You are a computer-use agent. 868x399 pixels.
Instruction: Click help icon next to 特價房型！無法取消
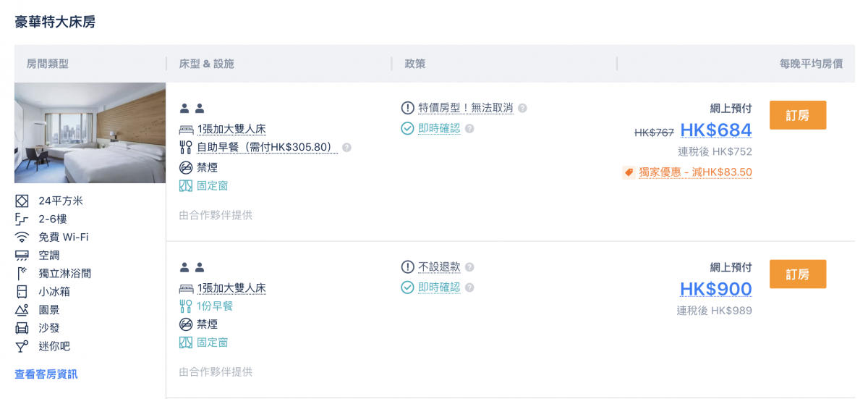point(522,108)
